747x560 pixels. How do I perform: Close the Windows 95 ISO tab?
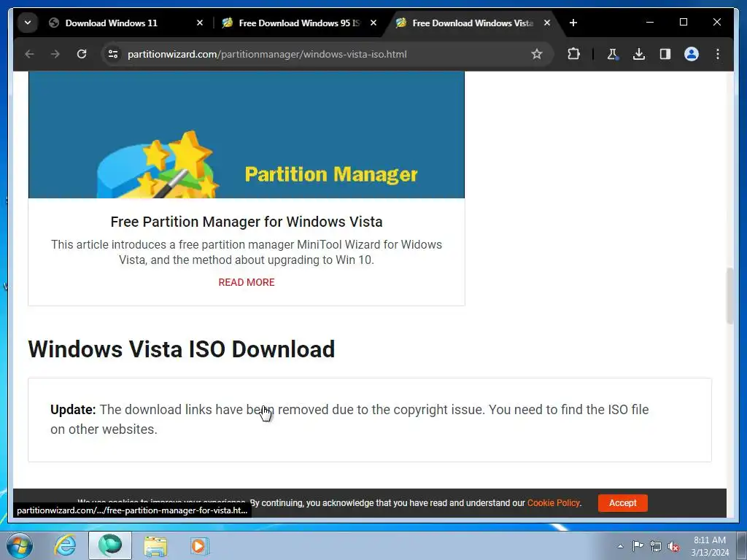[x=373, y=23]
